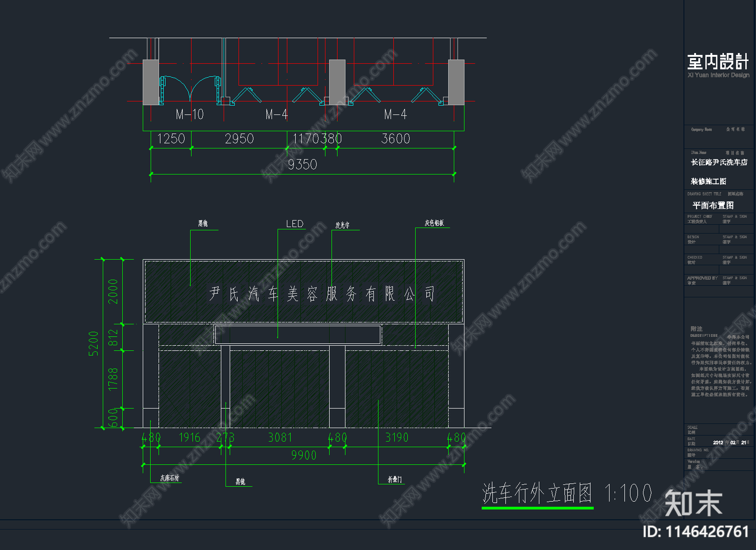The height and width of the screenshot is (550, 756).
Task: Click the 洗车行外立面图 drawing title
Action: click(x=537, y=494)
